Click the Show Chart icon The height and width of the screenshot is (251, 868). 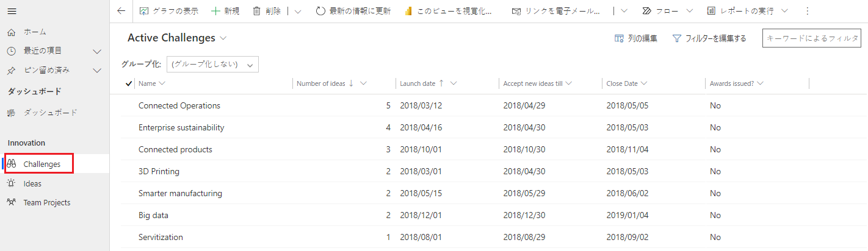144,11
